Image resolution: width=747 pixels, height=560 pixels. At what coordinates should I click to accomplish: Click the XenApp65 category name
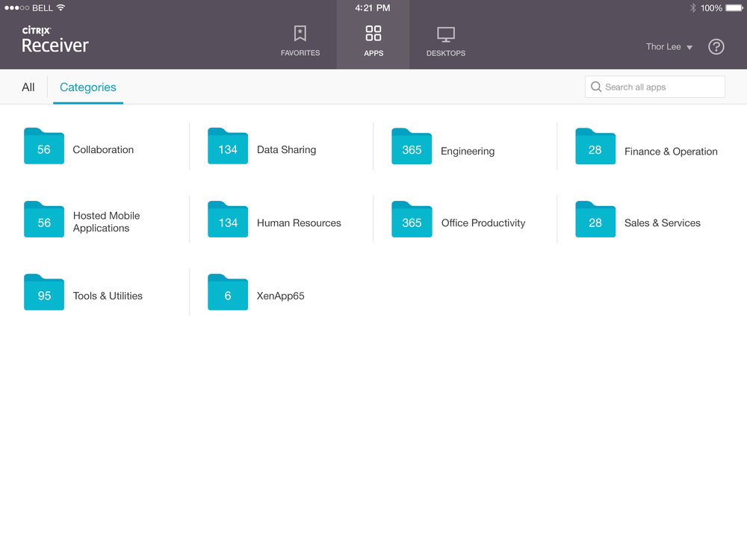click(280, 296)
